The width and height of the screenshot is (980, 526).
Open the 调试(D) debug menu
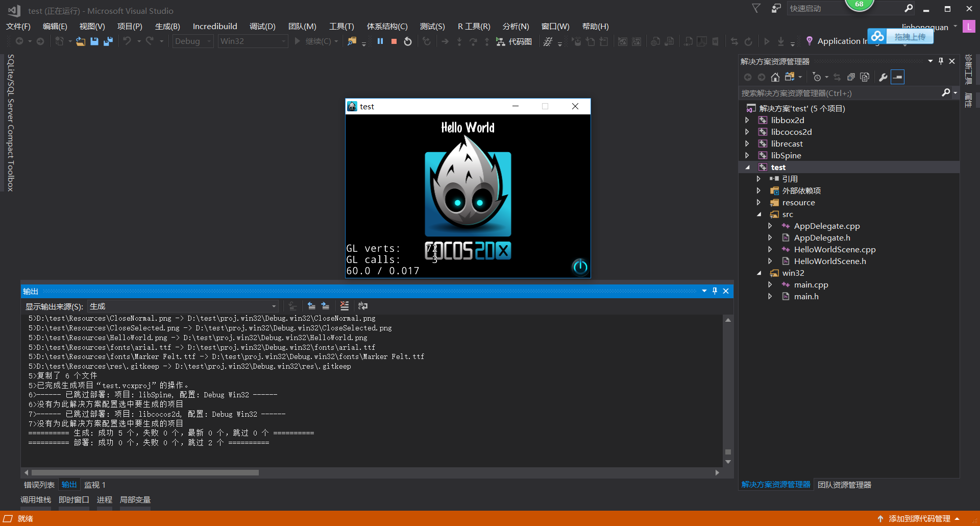pos(262,27)
